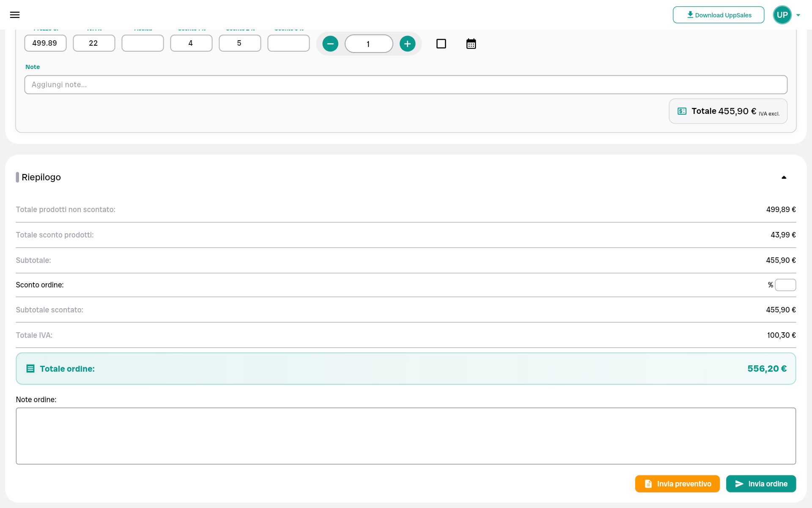Collapse the Riepilogo section arrow
The width and height of the screenshot is (812, 508).
pyautogui.click(x=784, y=177)
